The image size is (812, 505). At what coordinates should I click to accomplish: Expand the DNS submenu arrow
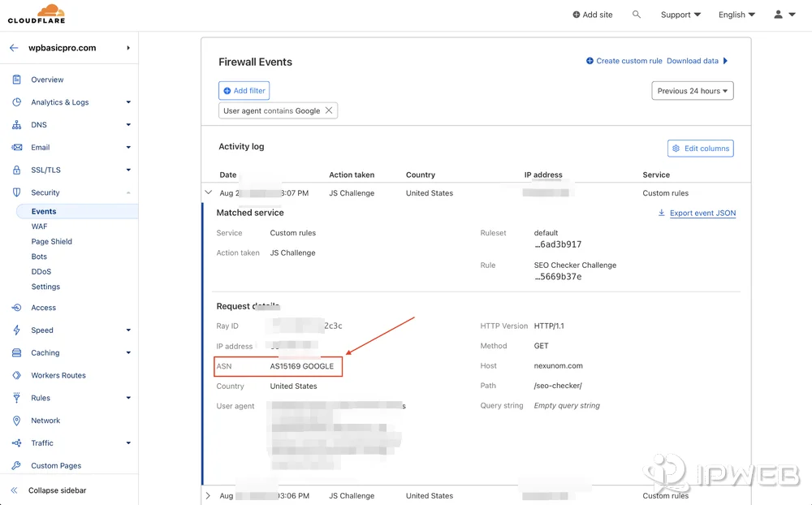click(x=128, y=125)
